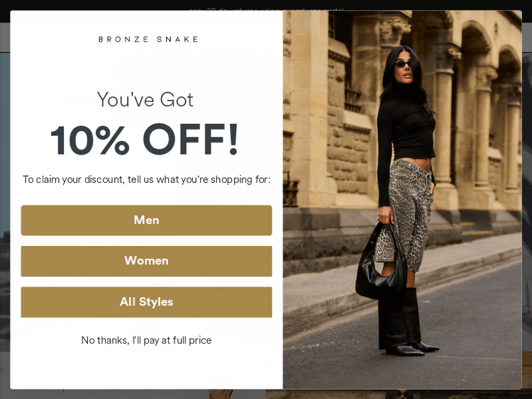The height and width of the screenshot is (399, 532).
Task: Click dimmed page area right of the modal
Action: (527, 203)
